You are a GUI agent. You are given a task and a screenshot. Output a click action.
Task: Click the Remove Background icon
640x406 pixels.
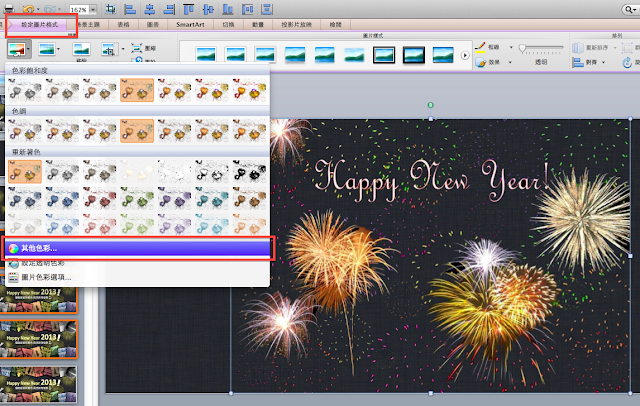pyautogui.click(x=81, y=49)
